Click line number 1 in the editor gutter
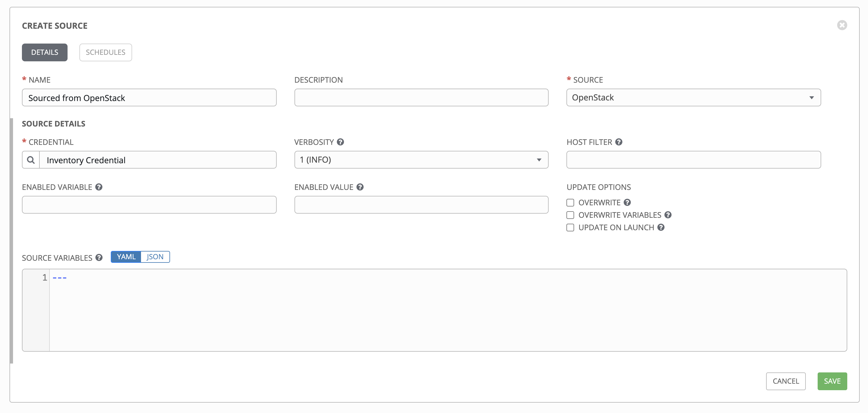 44,277
